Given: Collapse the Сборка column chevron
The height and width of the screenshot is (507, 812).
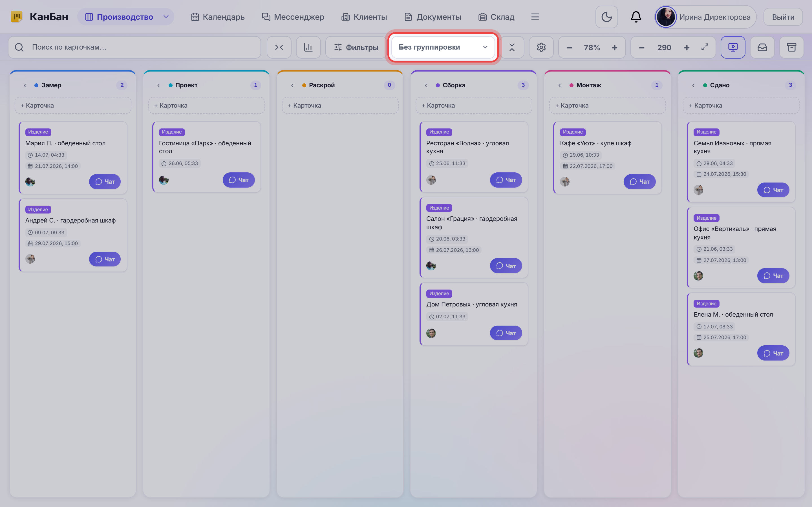Looking at the screenshot, I should pyautogui.click(x=426, y=85).
